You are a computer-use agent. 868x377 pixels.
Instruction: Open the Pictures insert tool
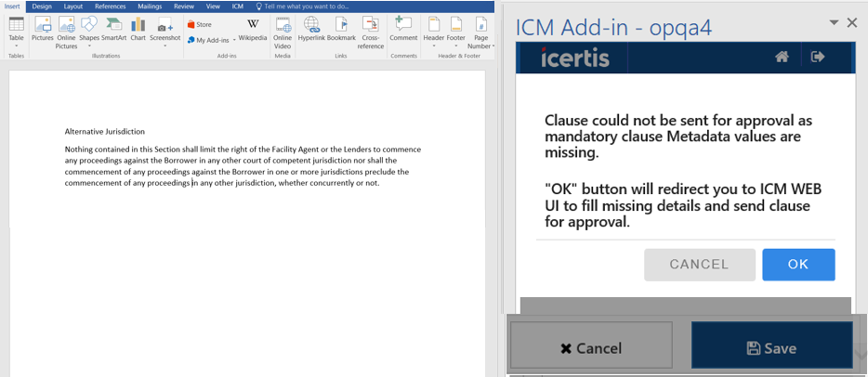pos(43,30)
